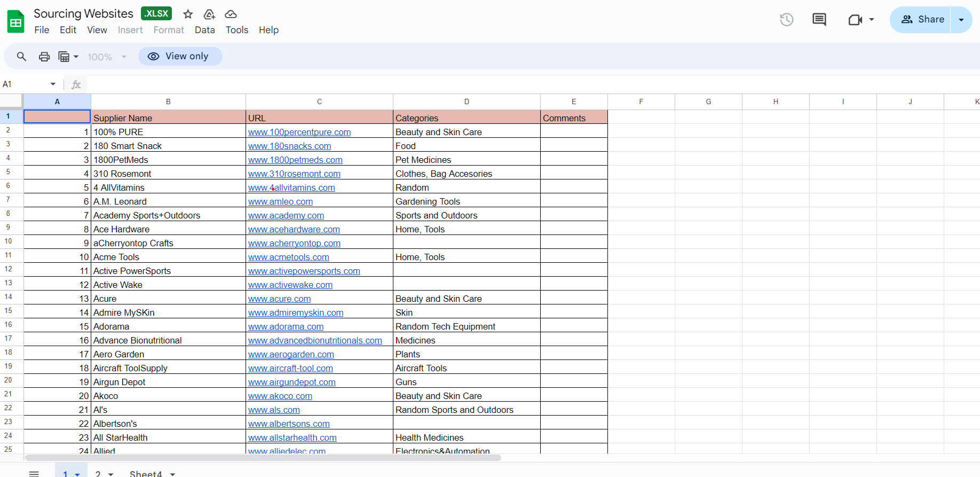Check the cloud document status icon
The image size is (980, 477).
[x=231, y=14]
